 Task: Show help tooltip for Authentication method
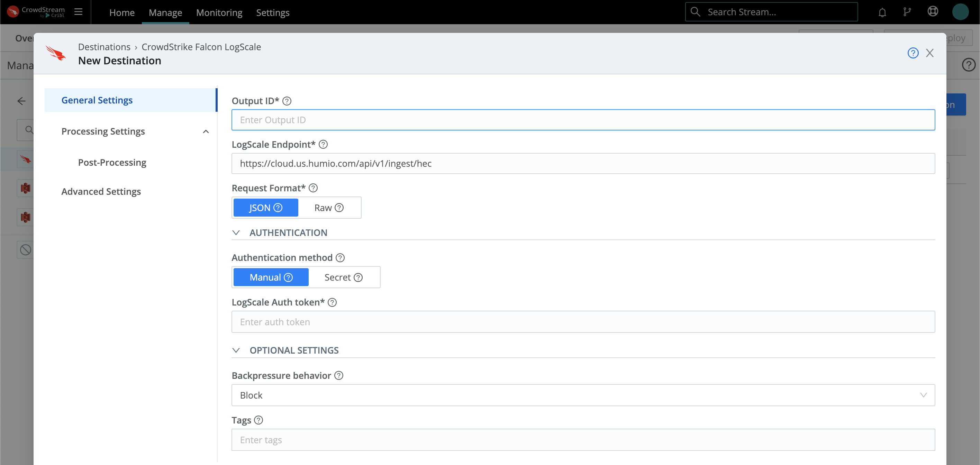tap(341, 258)
